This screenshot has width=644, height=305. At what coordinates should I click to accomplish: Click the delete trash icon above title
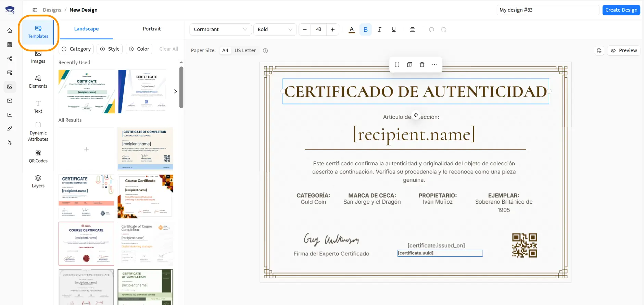(x=422, y=65)
